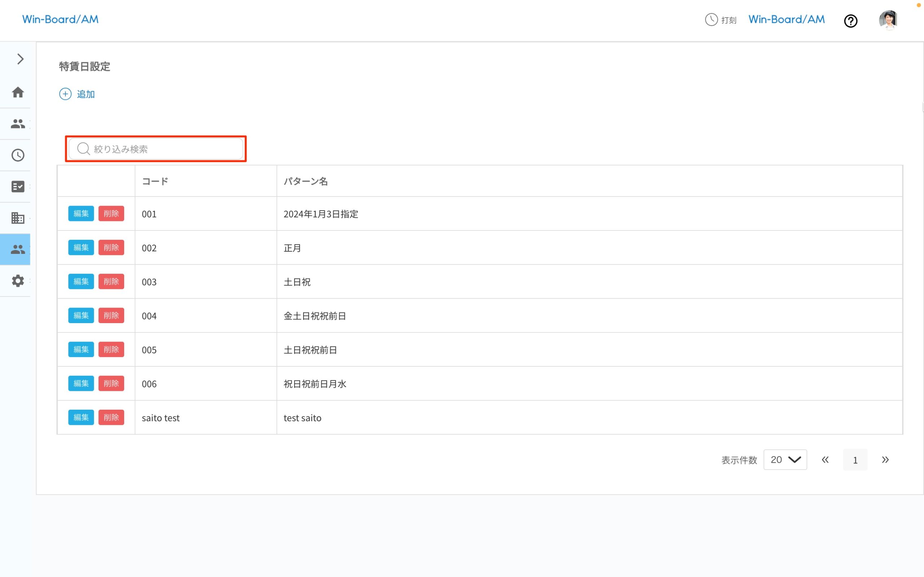Open the user avatar profile menu
Image resolution: width=924 pixels, height=577 pixels.
click(x=888, y=20)
